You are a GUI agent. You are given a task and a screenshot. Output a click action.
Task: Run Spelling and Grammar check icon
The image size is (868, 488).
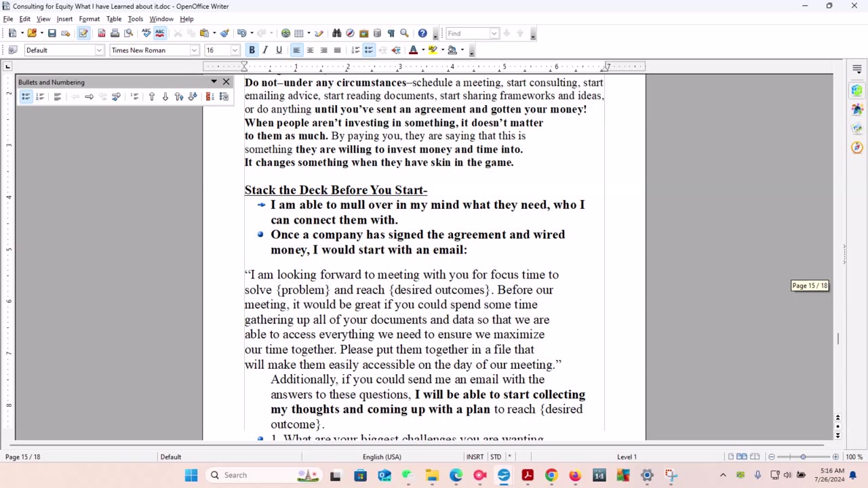pyautogui.click(x=146, y=33)
